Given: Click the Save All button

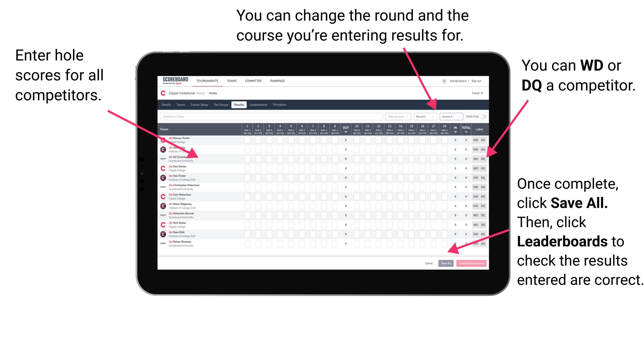Looking at the screenshot, I should 445,263.
